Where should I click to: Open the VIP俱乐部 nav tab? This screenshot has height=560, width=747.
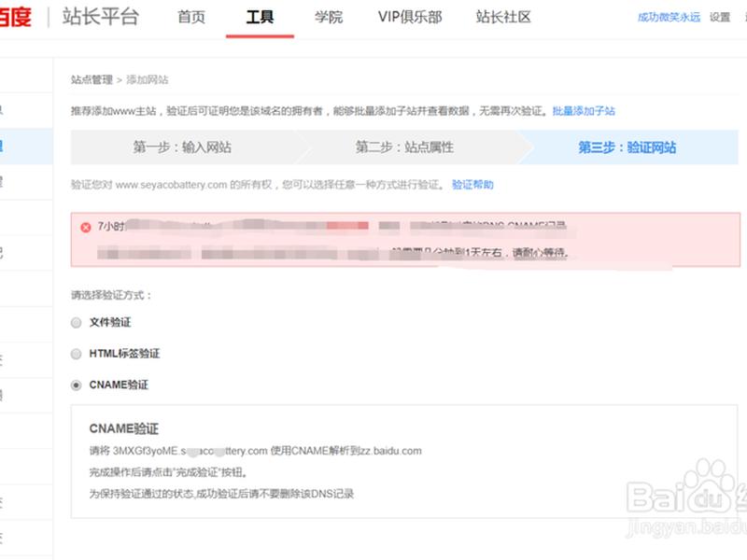click(410, 17)
